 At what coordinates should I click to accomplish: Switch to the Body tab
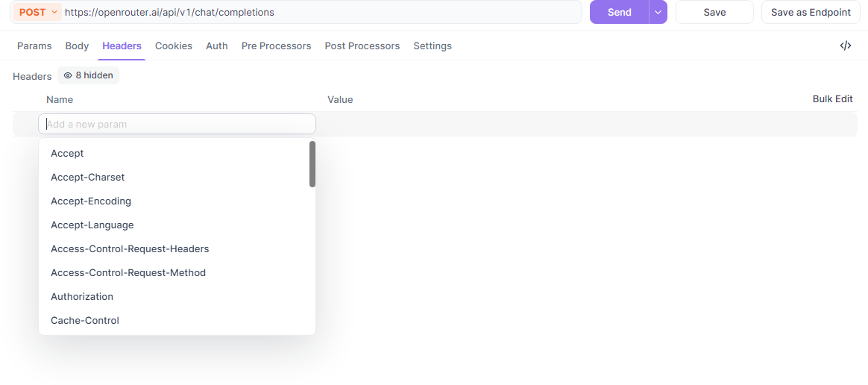pyautogui.click(x=77, y=46)
